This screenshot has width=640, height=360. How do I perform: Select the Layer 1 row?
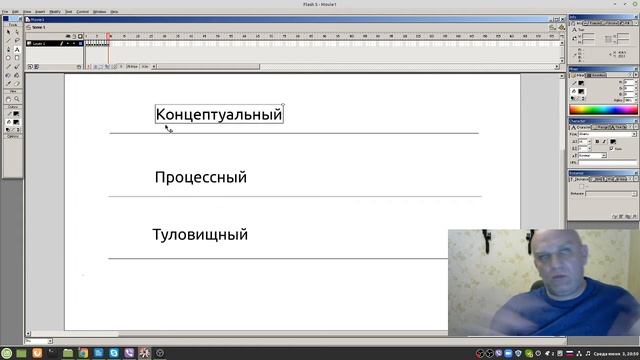click(55, 43)
